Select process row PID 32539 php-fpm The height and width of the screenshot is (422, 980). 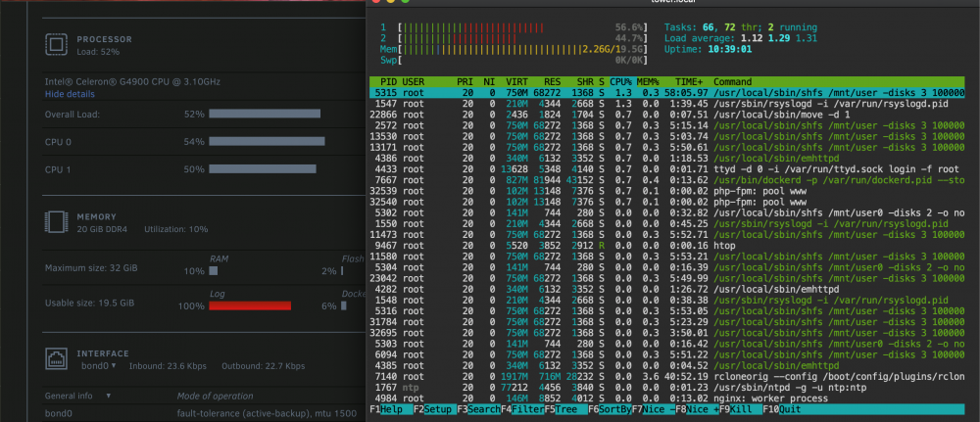click(666, 191)
